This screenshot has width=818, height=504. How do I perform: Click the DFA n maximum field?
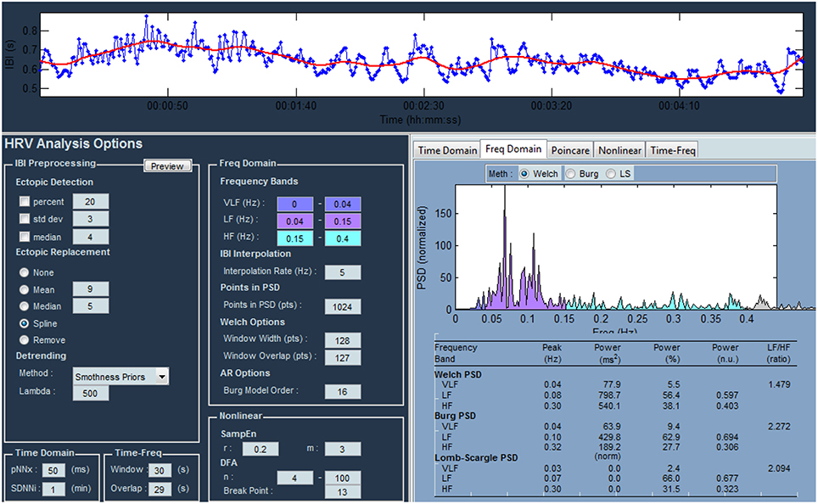pos(342,478)
